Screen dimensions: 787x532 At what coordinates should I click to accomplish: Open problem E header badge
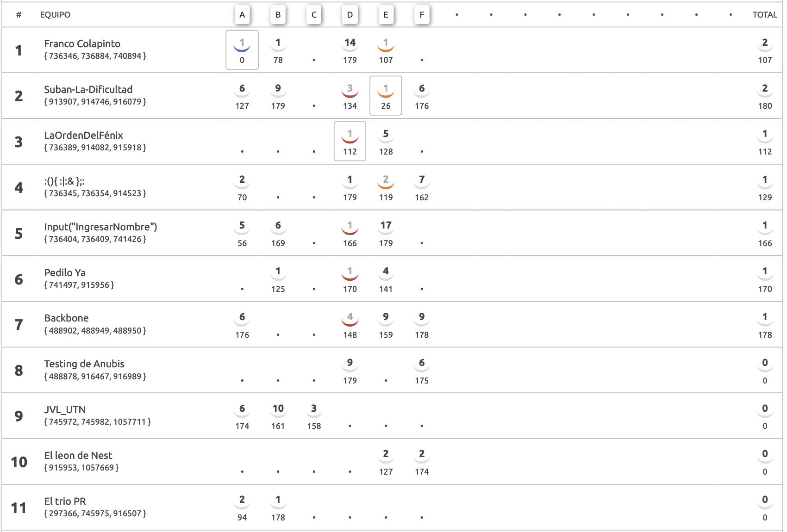coord(386,15)
